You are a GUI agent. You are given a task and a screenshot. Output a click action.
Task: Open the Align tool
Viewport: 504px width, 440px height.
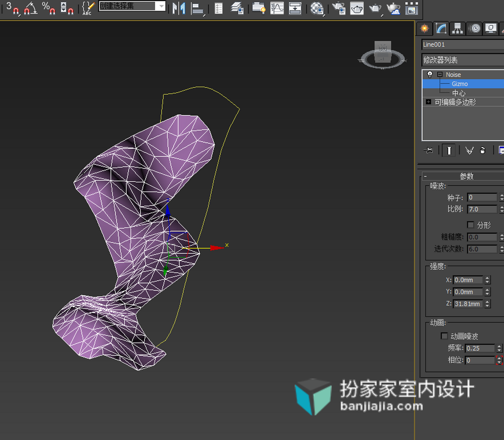point(197,9)
